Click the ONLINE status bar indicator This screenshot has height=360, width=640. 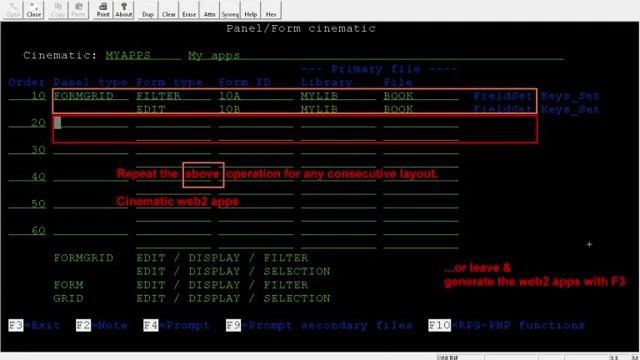pyautogui.click(x=448, y=357)
